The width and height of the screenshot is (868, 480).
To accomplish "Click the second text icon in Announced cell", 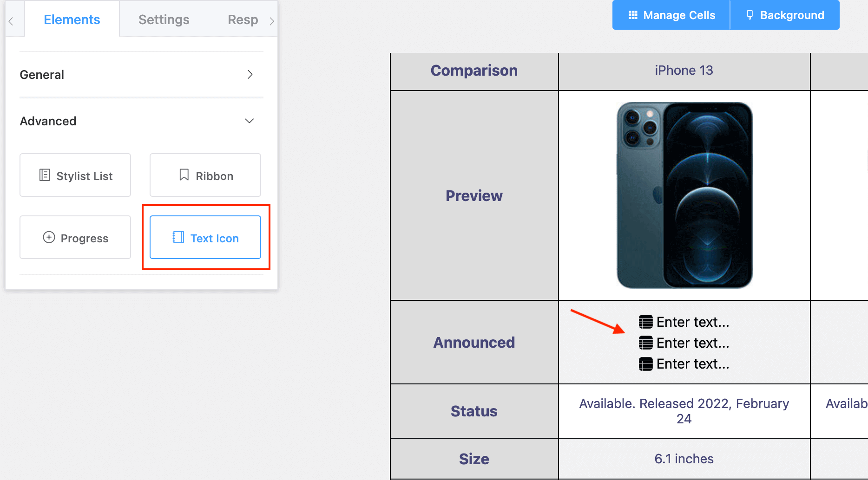I will 645,343.
